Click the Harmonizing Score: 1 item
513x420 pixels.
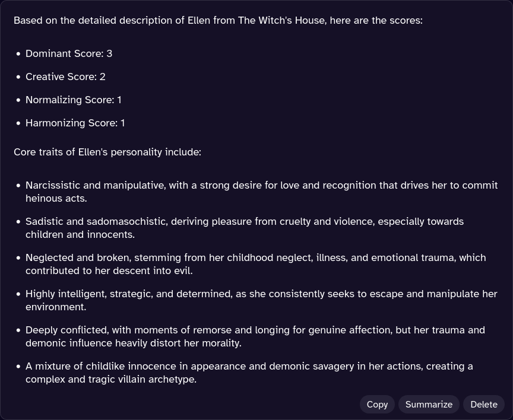click(x=75, y=123)
